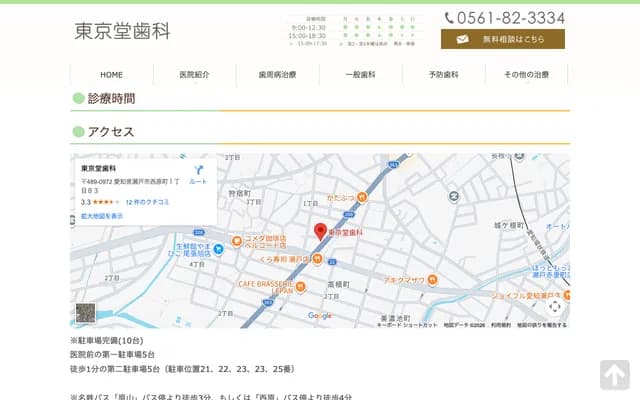Click the scroll-to-top arrow button
Image resolution: width=640 pixels, height=400 pixels.
(614, 375)
